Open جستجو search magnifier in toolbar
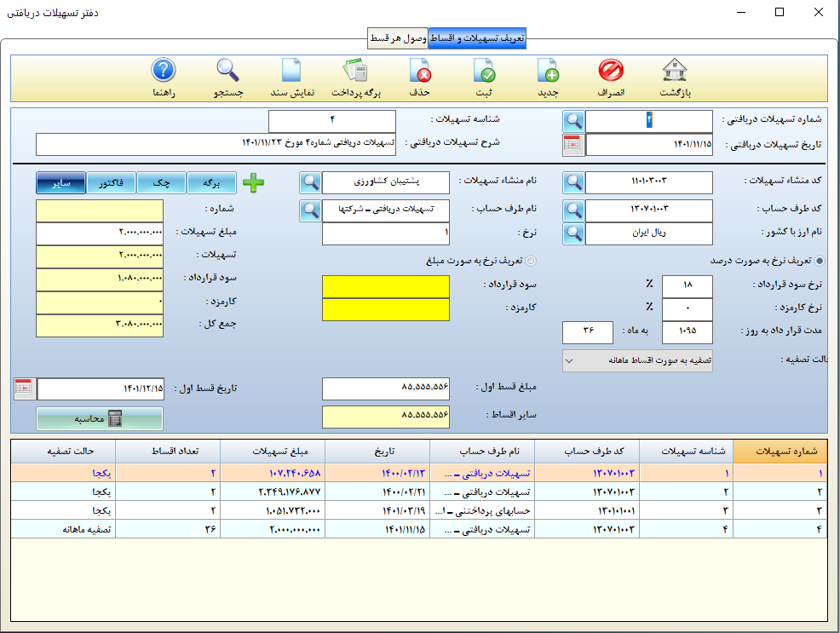Viewport: 840px width, 633px height. (227, 72)
